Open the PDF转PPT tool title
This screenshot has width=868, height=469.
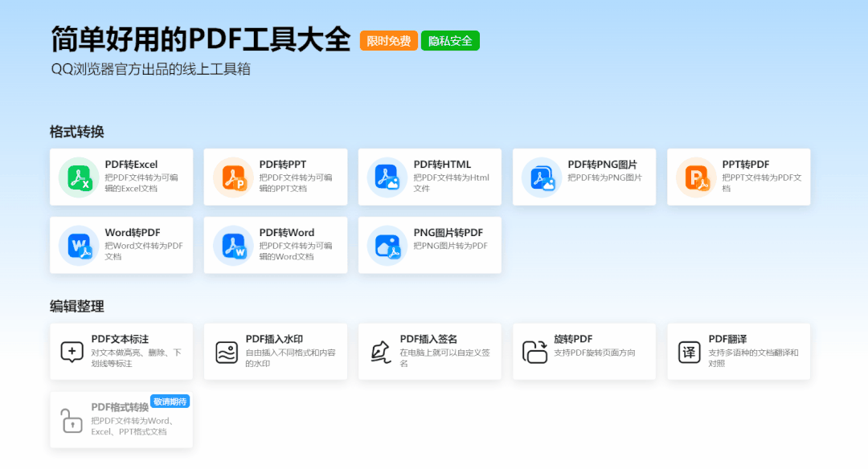283,165
